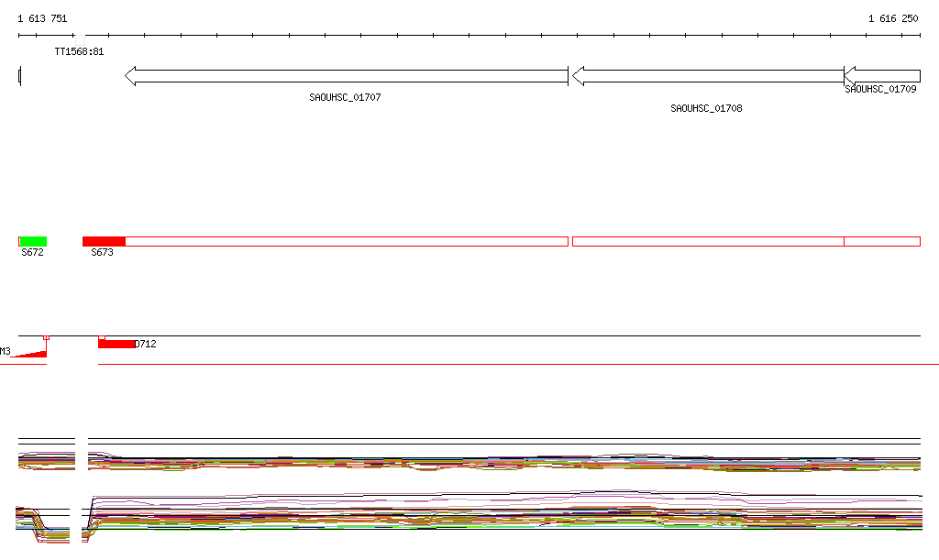Click the red D712 block

pyautogui.click(x=116, y=344)
